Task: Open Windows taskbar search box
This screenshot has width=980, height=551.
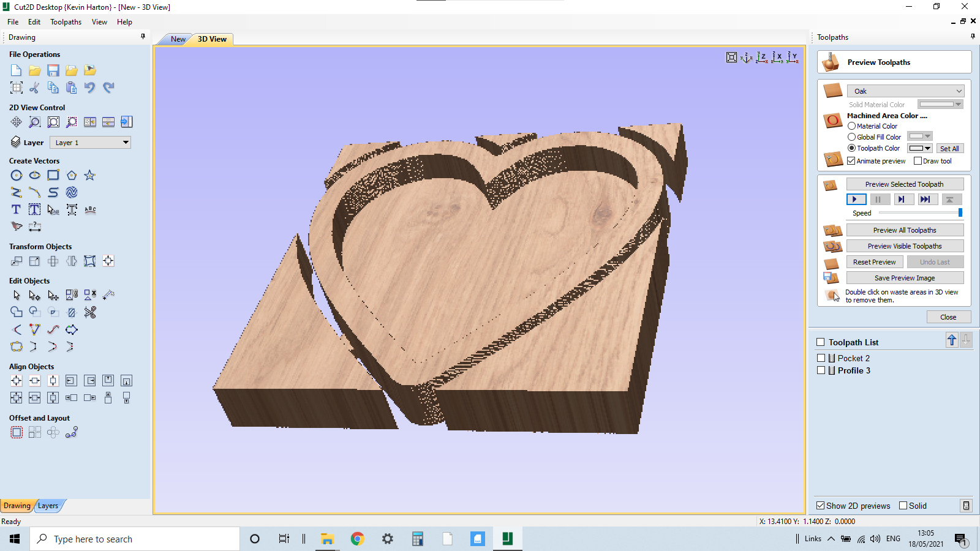Action: [x=135, y=539]
